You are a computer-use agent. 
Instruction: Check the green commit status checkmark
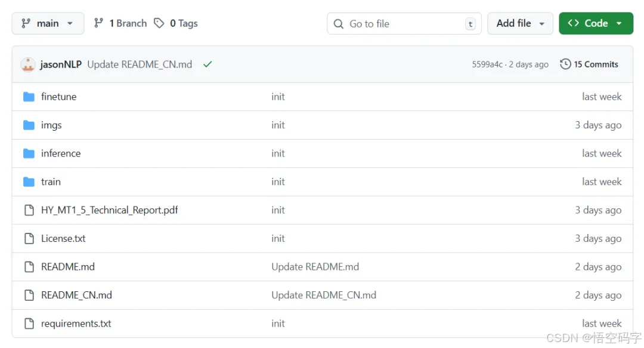click(x=208, y=64)
